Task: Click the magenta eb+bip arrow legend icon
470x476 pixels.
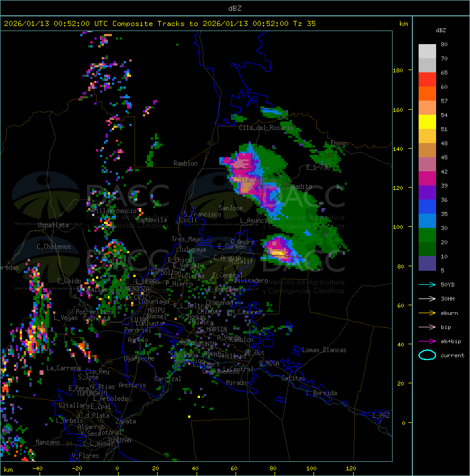Action: click(x=427, y=341)
